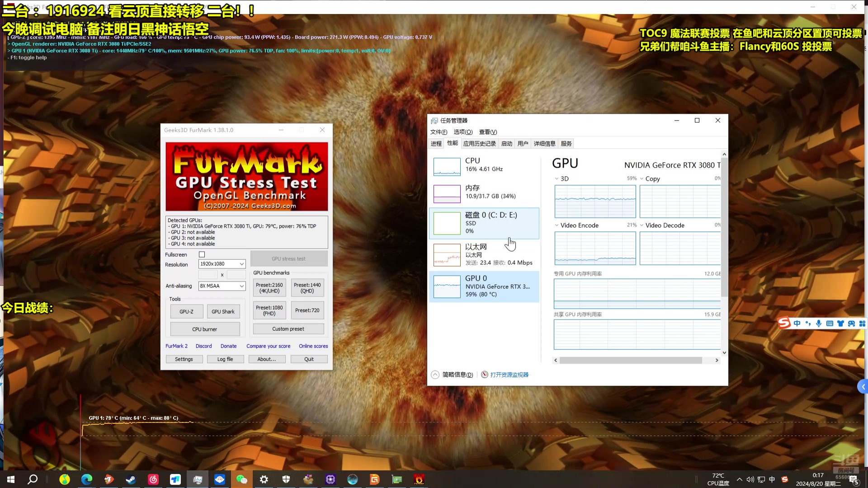
Task: Click resource monitor icon in Task Manager
Action: click(x=485, y=375)
